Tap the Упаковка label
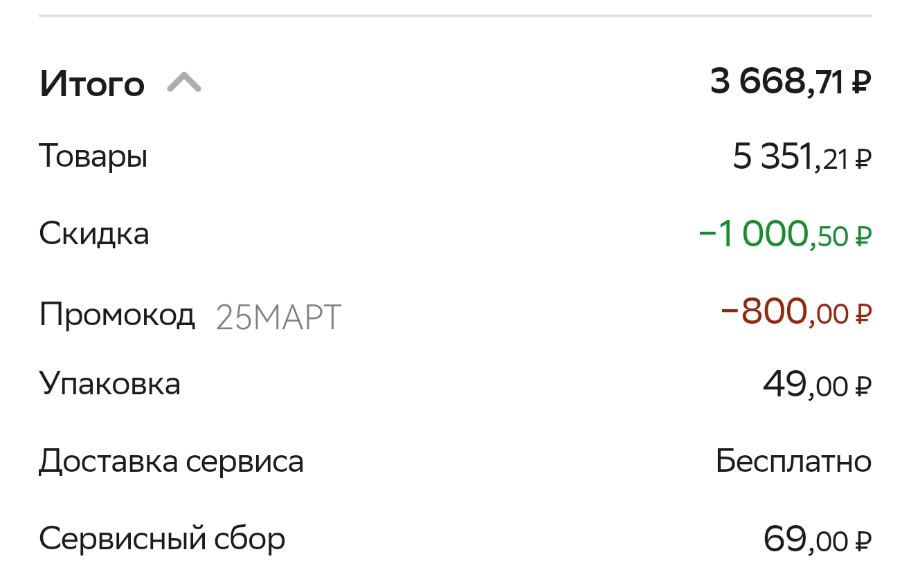Screen dimensions: 911x588 [x=110, y=383]
